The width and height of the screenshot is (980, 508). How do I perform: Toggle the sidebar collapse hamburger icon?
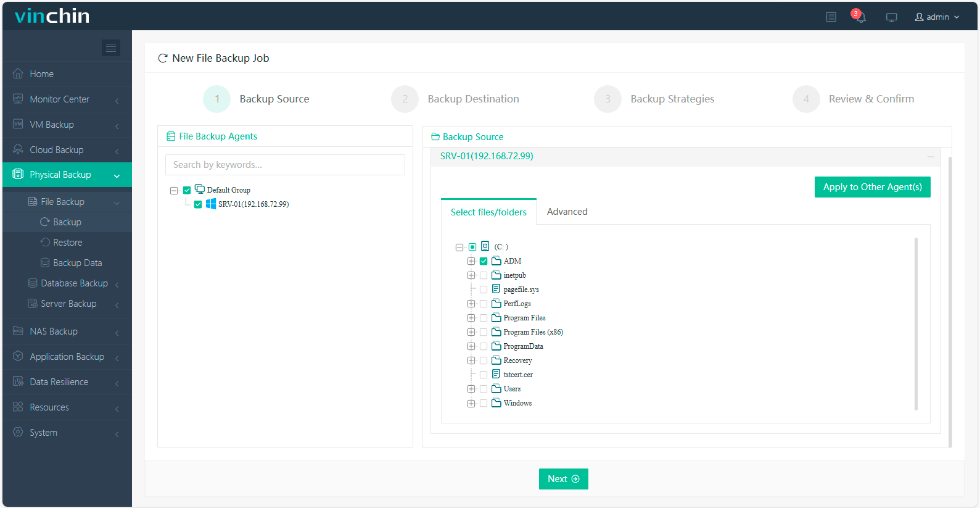point(111,48)
